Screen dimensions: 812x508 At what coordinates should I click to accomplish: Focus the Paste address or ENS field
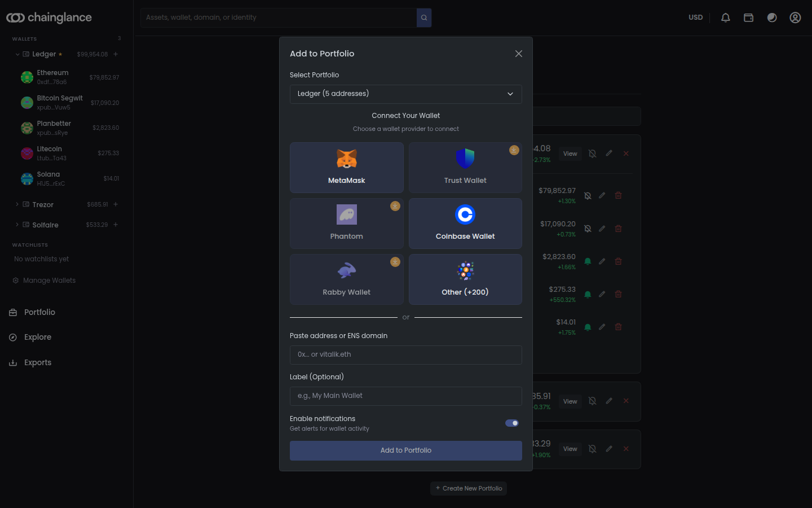pyautogui.click(x=406, y=355)
